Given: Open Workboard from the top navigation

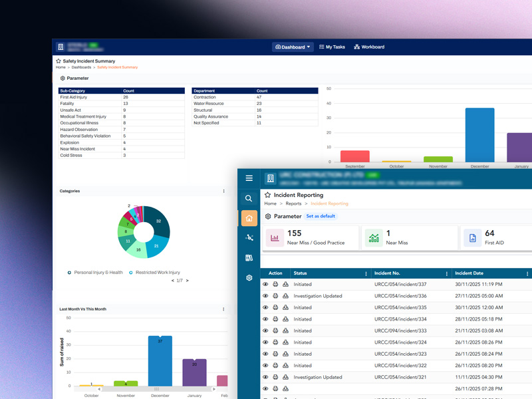Looking at the screenshot, I should click(x=369, y=47).
